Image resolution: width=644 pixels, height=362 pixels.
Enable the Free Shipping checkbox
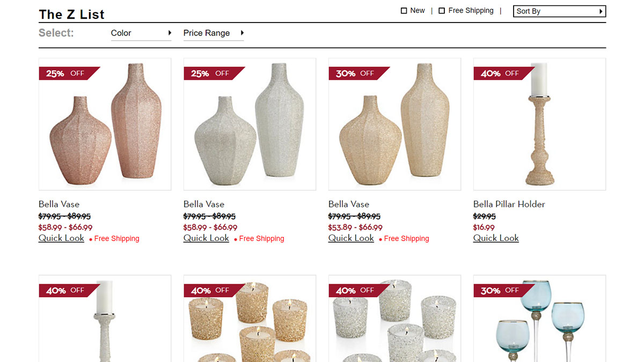pos(442,11)
